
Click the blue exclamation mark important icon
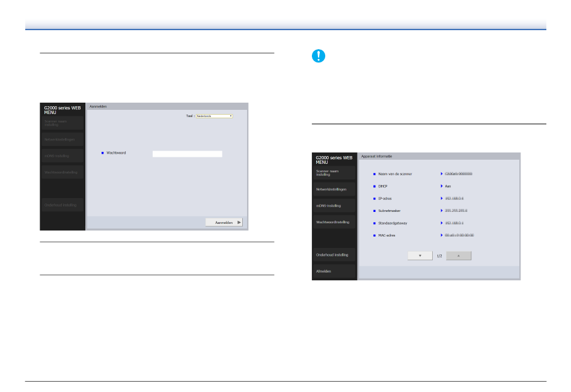tap(319, 56)
